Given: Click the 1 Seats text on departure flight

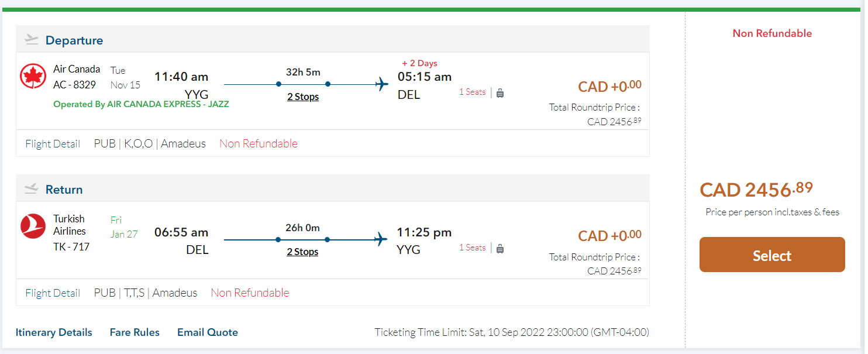Looking at the screenshot, I should click(473, 92).
